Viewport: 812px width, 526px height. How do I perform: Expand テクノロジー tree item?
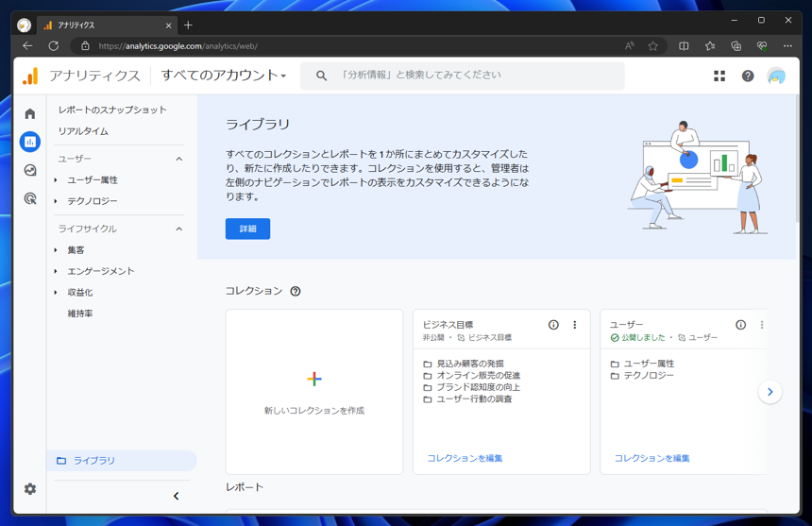coord(56,201)
